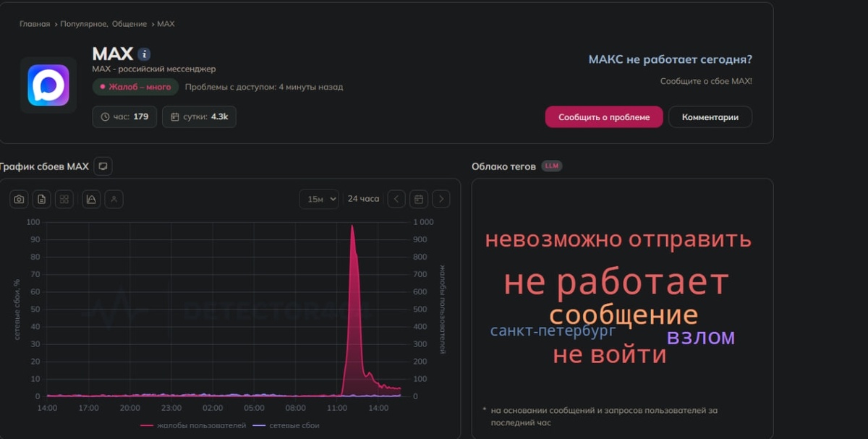Open the calendar date picker near chart navigation
This screenshot has height=439, width=868.
click(x=420, y=198)
